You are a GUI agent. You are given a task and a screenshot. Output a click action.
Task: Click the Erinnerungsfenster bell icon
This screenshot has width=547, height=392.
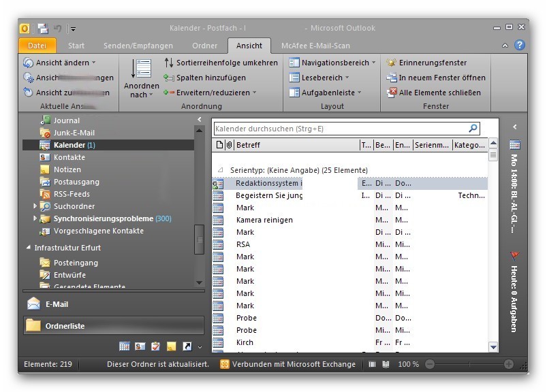click(x=391, y=63)
